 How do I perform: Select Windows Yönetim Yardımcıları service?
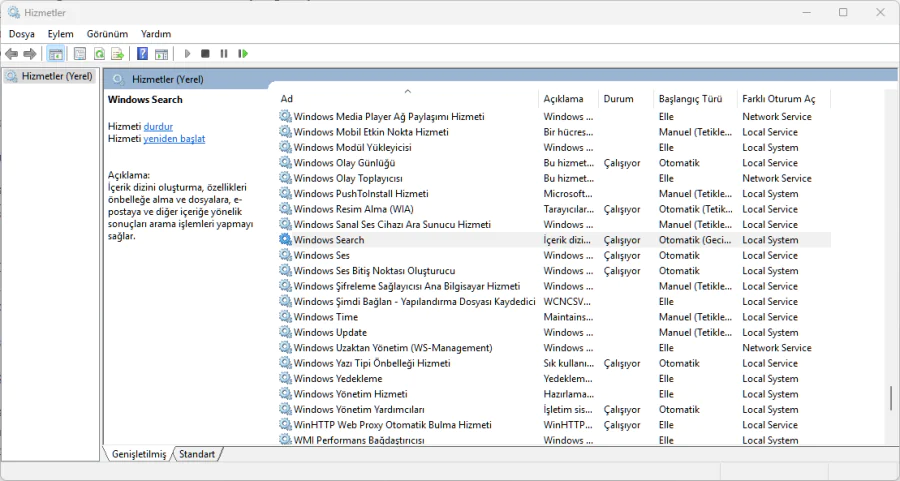click(359, 410)
